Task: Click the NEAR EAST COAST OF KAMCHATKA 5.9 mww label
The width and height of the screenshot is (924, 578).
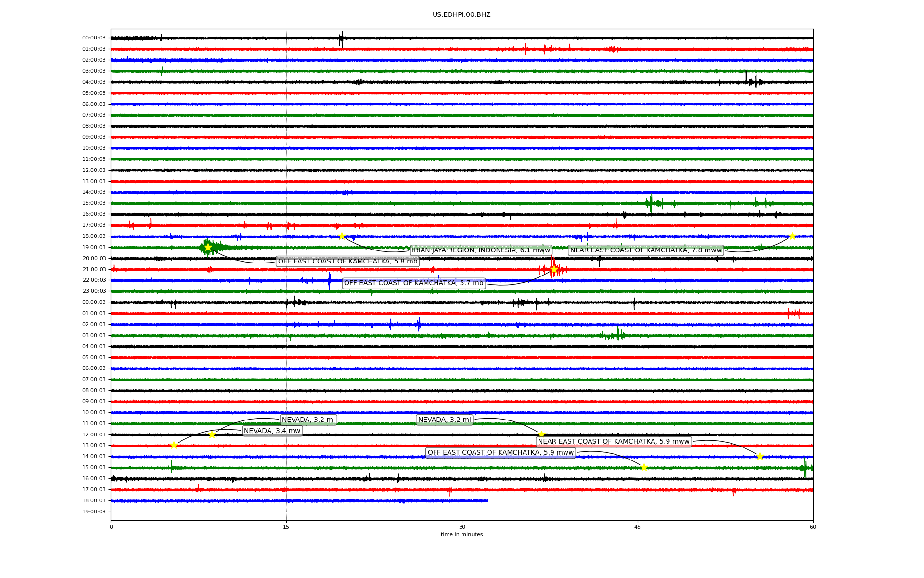Action: [614, 442]
